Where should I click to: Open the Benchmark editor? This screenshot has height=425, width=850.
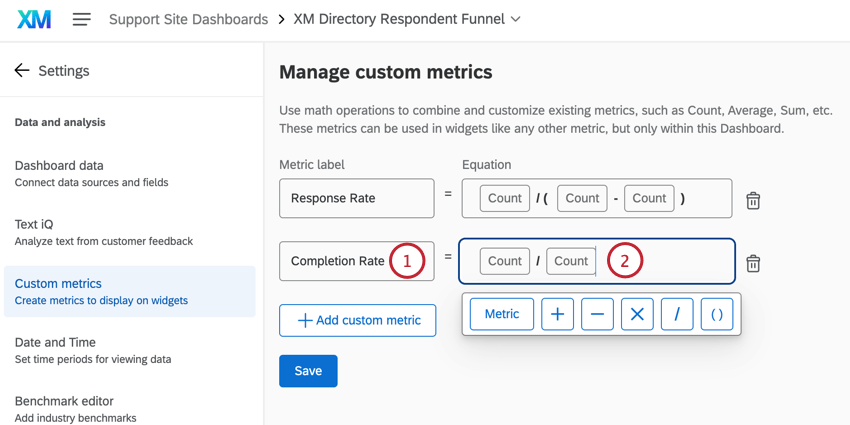[x=64, y=401]
